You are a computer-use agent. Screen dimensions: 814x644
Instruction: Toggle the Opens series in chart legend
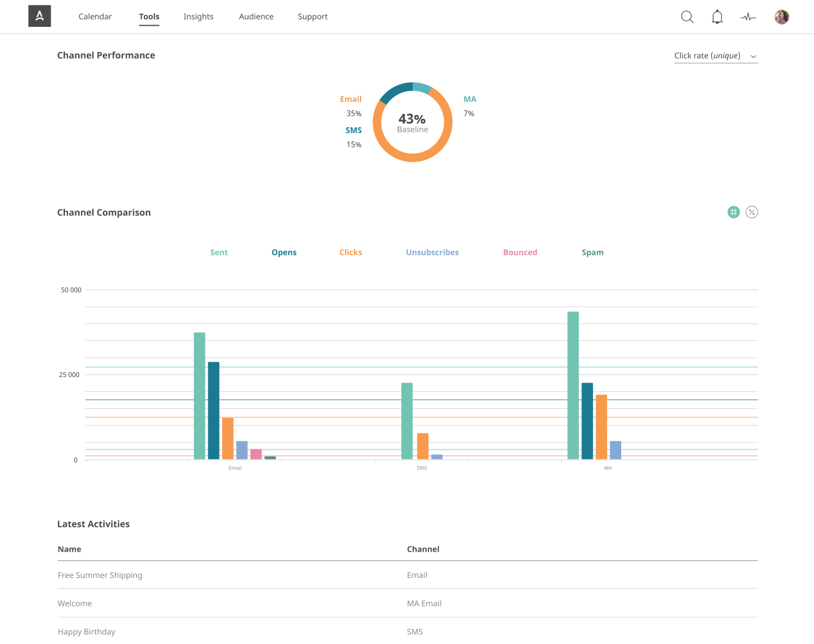click(x=284, y=252)
